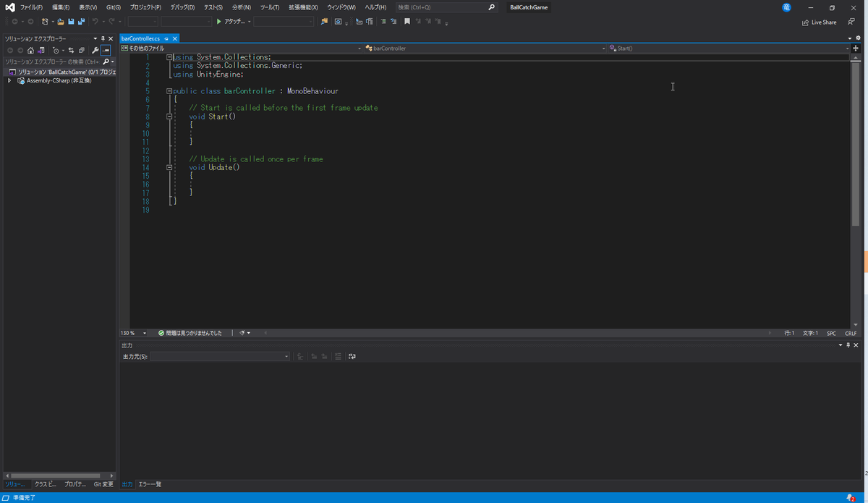Open the ファイル(F) menu
Screen dimensions: 868x503
[31, 7]
